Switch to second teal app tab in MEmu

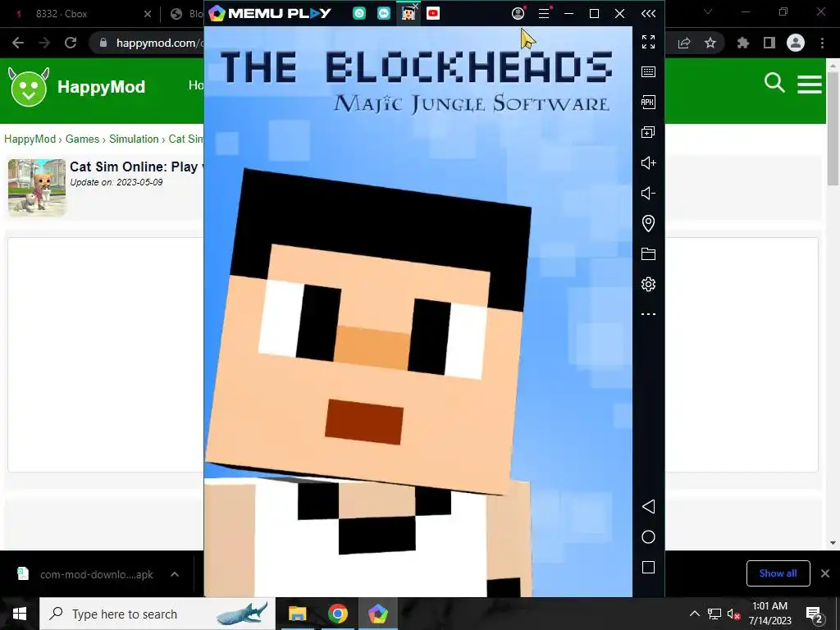(384, 13)
